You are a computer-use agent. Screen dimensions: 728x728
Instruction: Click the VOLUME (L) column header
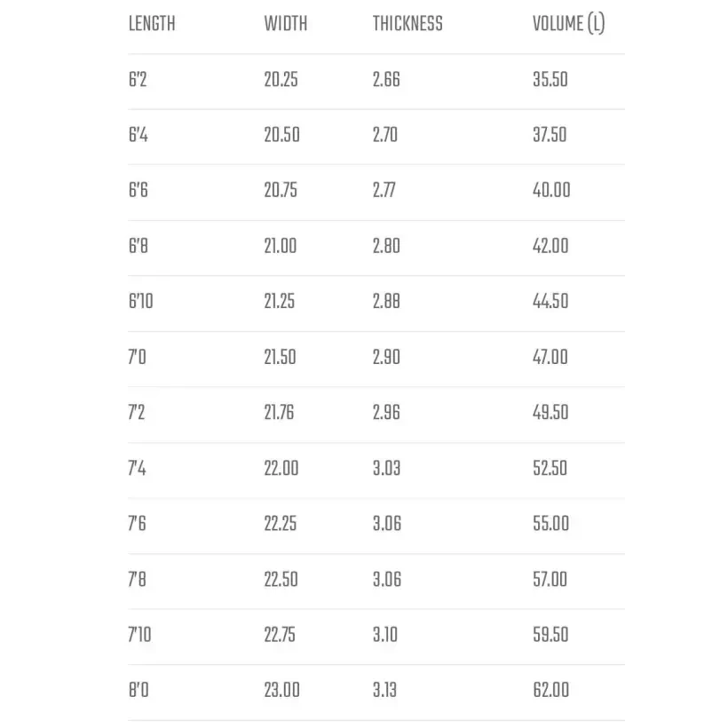pos(568,24)
